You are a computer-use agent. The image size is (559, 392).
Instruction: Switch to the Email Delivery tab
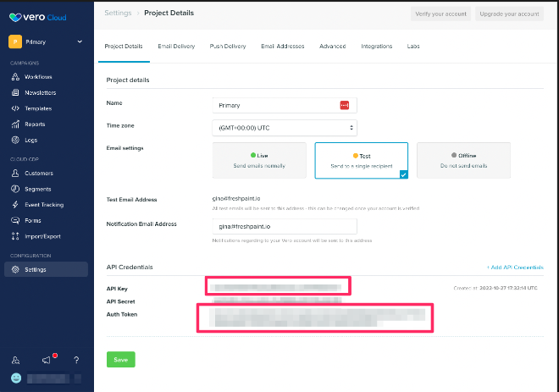coord(175,46)
